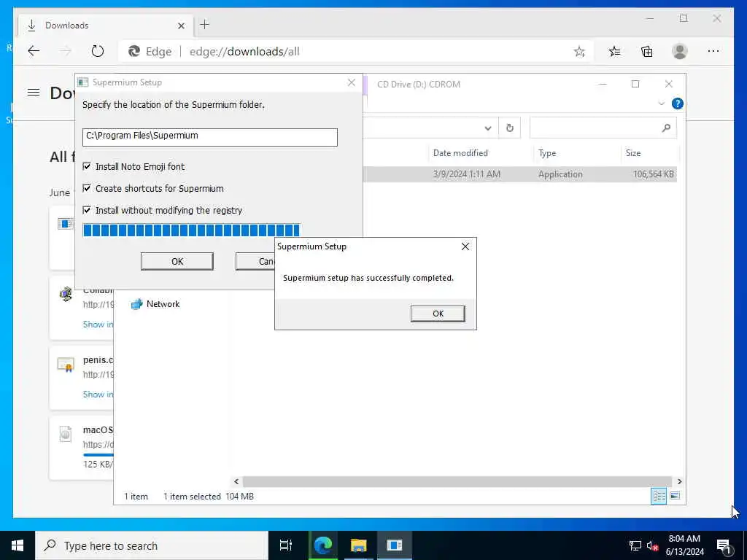This screenshot has height=560, width=747.
Task: Click OK in the Supermium Setup installer window
Action: click(x=177, y=262)
